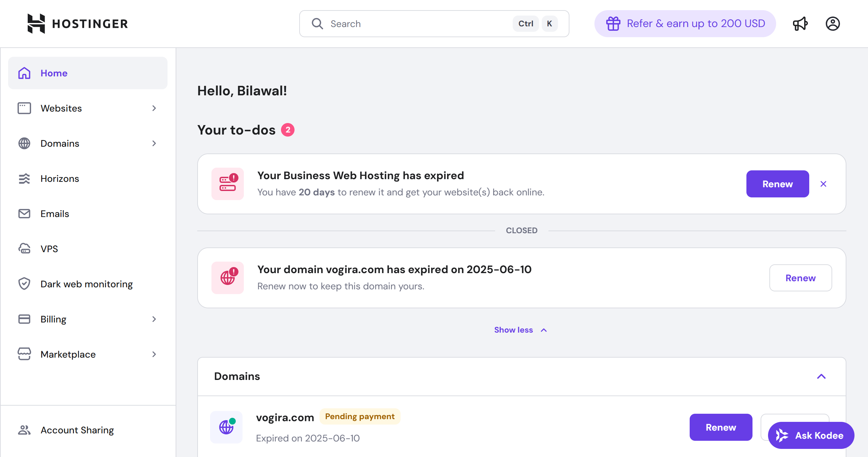Screen dimensions: 868x457
Task: Click Show less to collapse to-dos
Action: click(x=520, y=330)
